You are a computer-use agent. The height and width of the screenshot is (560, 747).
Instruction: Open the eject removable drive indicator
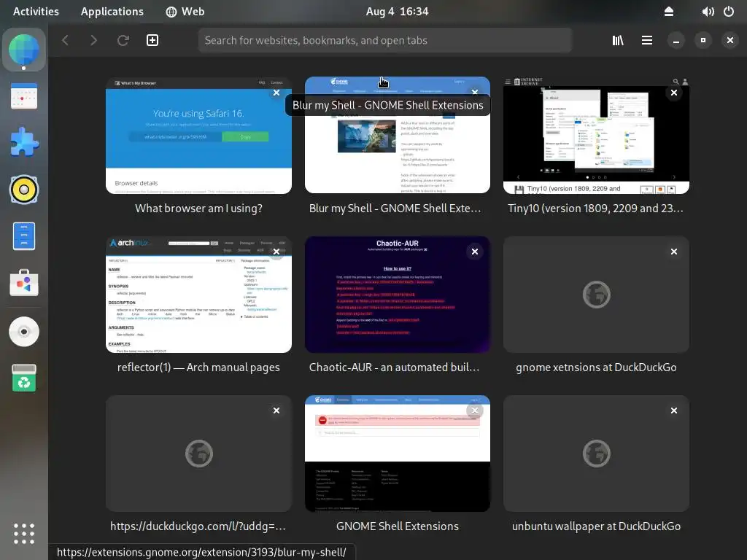point(669,12)
